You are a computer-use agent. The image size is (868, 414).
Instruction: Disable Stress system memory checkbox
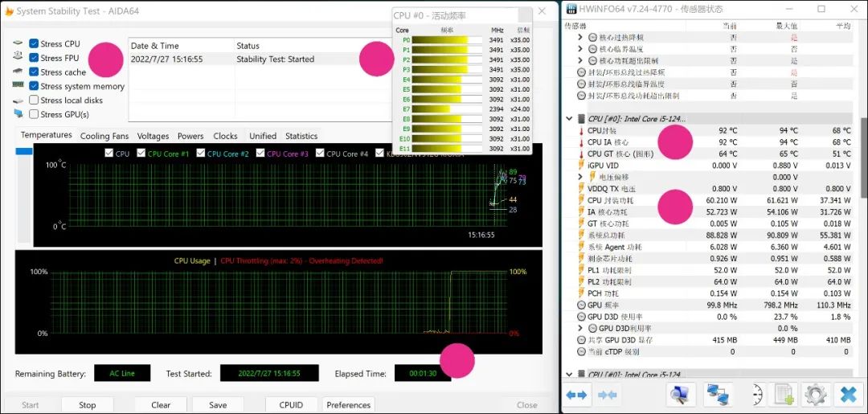[34, 86]
